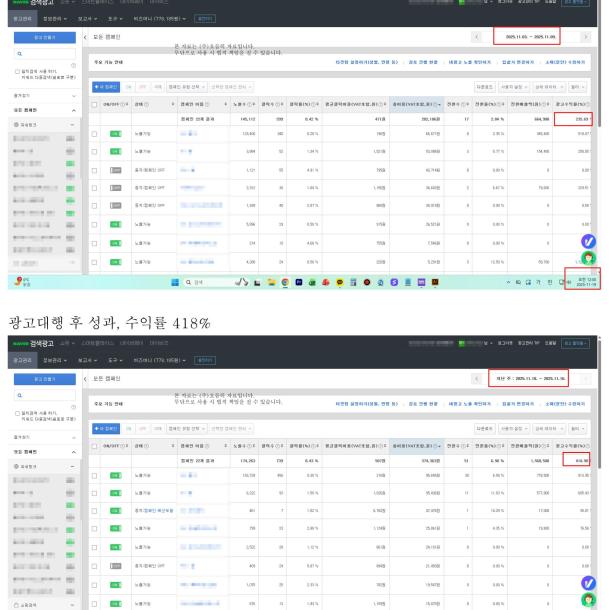Go to next date range arrow in upper screenshot
The width and height of the screenshot is (610, 610).
click(x=585, y=36)
